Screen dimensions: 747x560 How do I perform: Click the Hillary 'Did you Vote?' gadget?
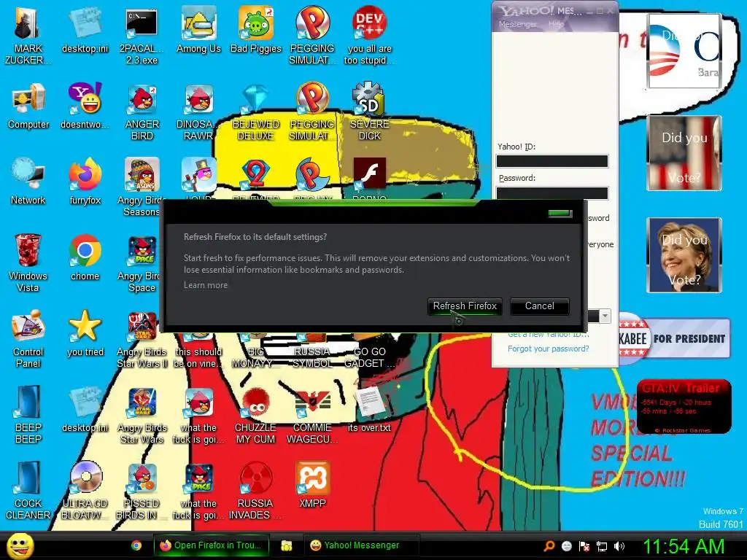(x=684, y=254)
